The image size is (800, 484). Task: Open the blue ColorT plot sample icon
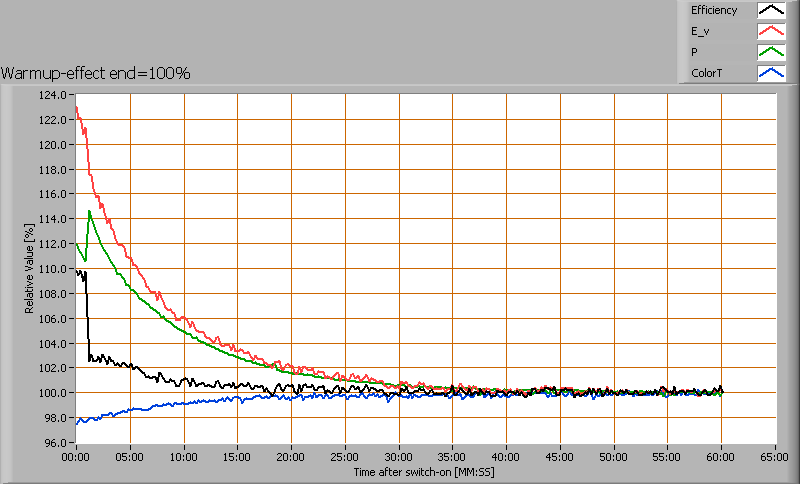click(x=771, y=73)
